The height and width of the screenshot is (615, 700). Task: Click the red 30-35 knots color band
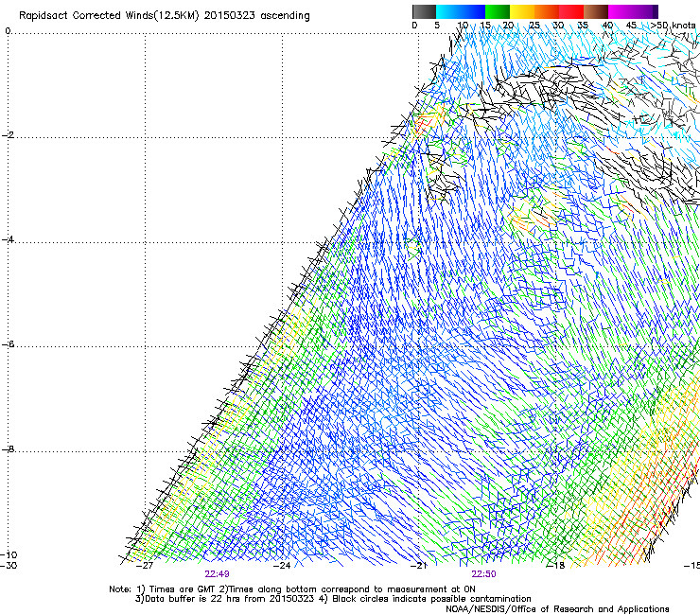(571, 11)
